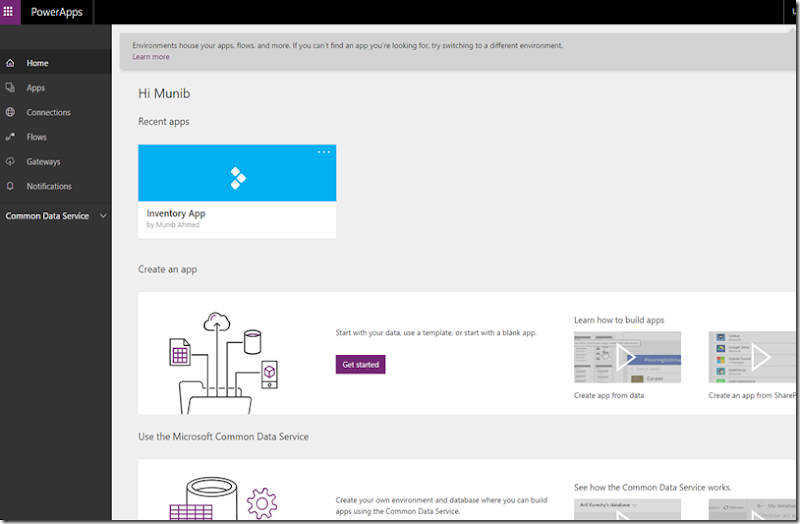The image size is (800, 524).
Task: Open Gateways in the sidebar
Action: tap(43, 162)
